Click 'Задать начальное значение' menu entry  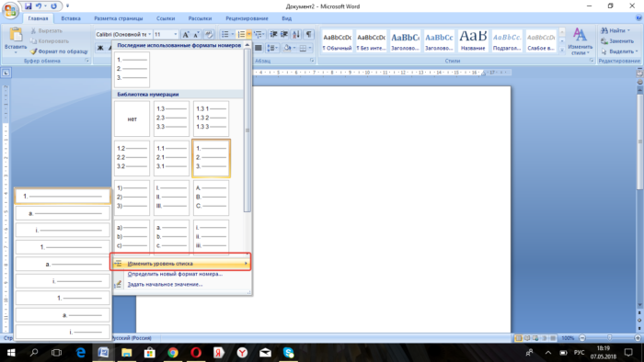(165, 284)
